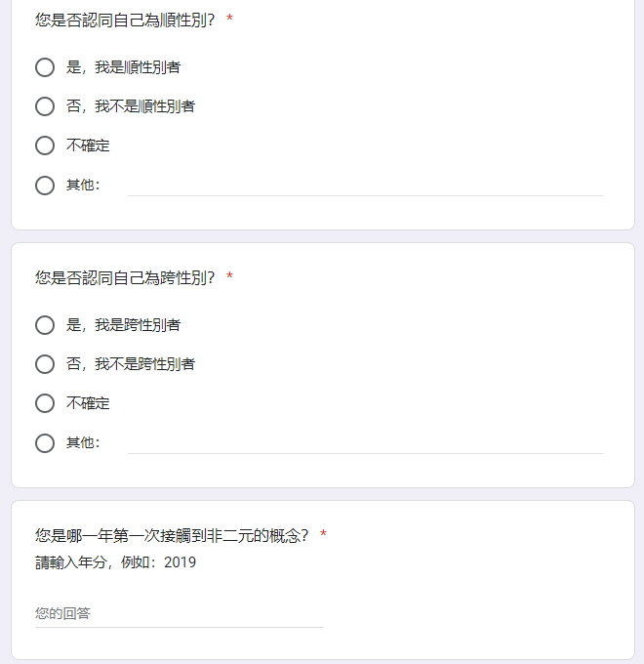Click question title 您是否認同自己為跨性別?
Screen dimensions: 644x664
pos(125,277)
